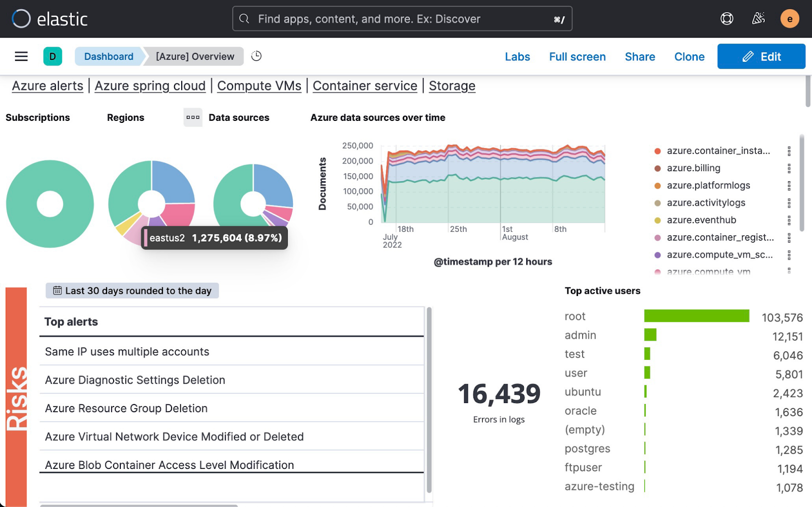Screen dimensions: 812x507
Task: Open legend options for azure.activitylogs
Action: point(789,202)
